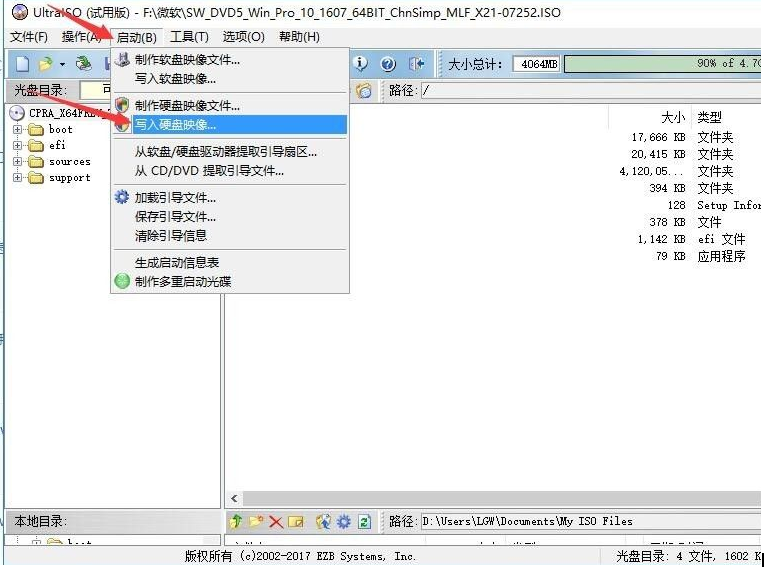Select the support folder in tree

pyautogui.click(x=69, y=177)
